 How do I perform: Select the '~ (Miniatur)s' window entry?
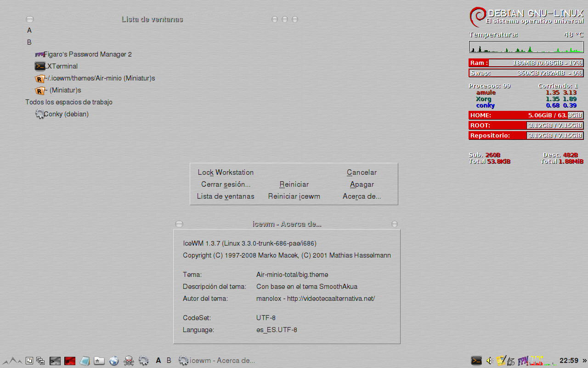click(x=58, y=90)
